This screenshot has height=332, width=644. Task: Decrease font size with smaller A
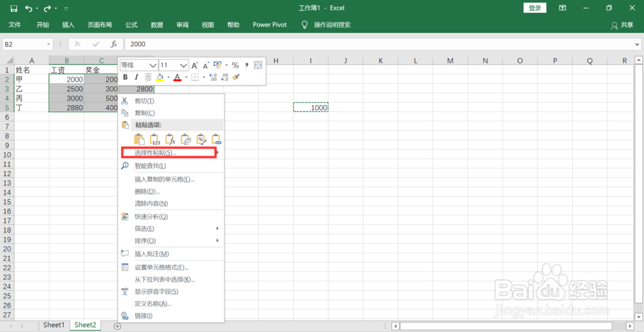pos(206,65)
